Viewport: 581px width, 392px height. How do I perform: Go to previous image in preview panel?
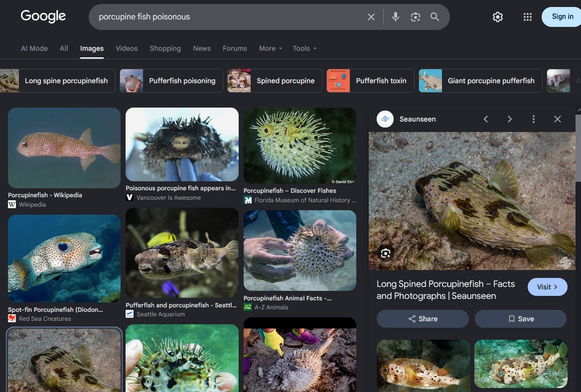point(486,119)
